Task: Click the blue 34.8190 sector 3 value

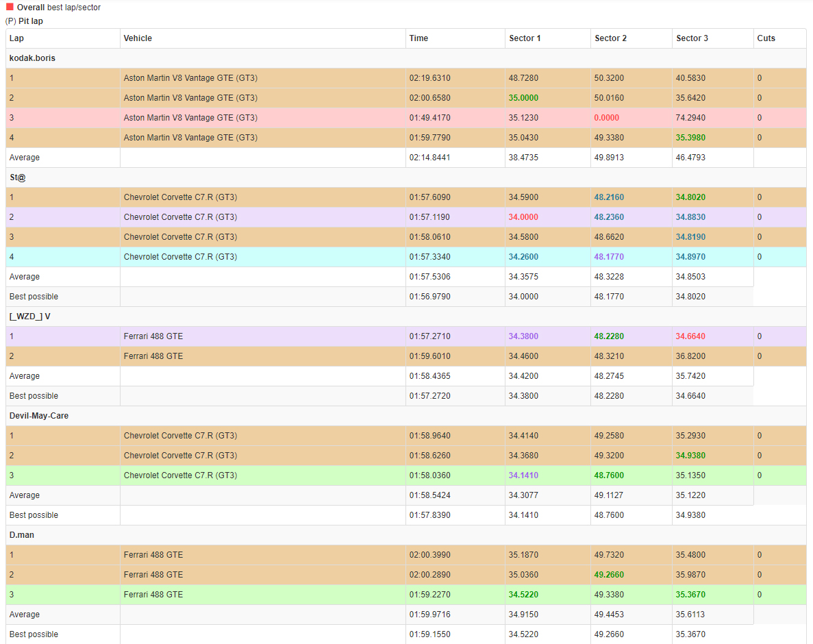Action: pos(690,237)
